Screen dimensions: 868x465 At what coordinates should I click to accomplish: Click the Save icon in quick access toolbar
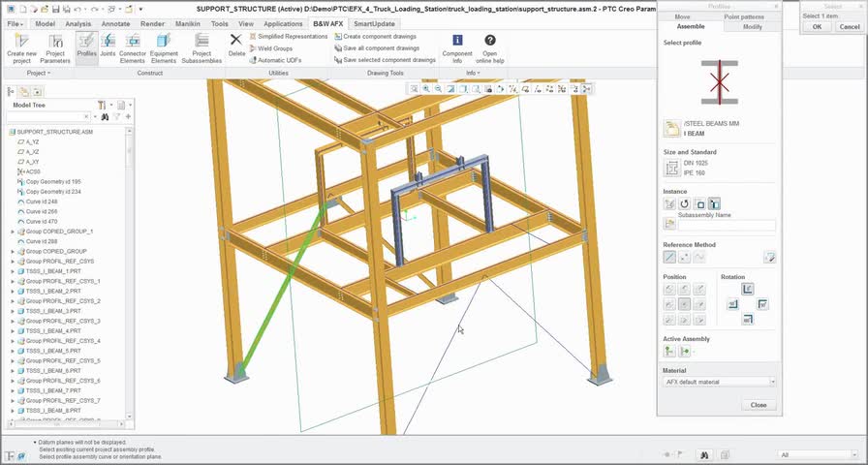coord(56,9)
